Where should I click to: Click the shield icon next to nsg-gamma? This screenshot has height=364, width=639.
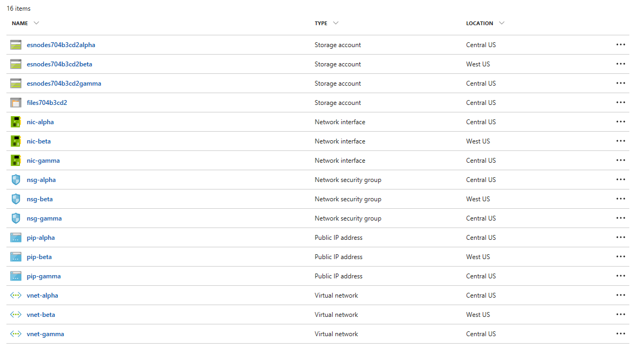coord(16,218)
